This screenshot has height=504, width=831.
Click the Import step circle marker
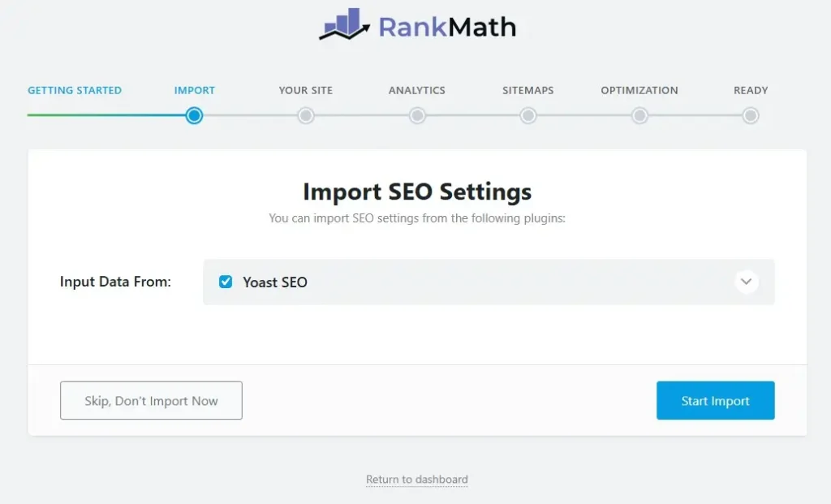click(x=194, y=116)
